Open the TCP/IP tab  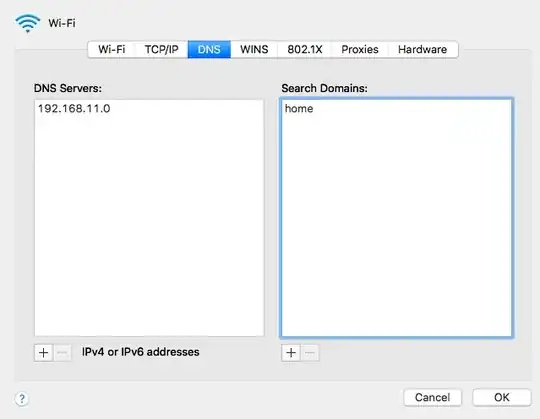click(x=161, y=49)
